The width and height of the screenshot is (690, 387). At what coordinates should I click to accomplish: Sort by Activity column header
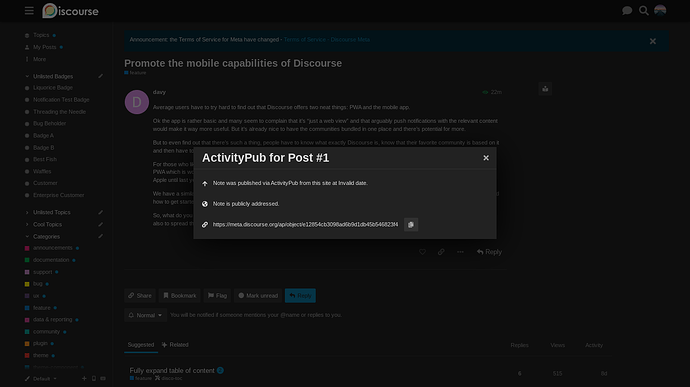click(594, 345)
